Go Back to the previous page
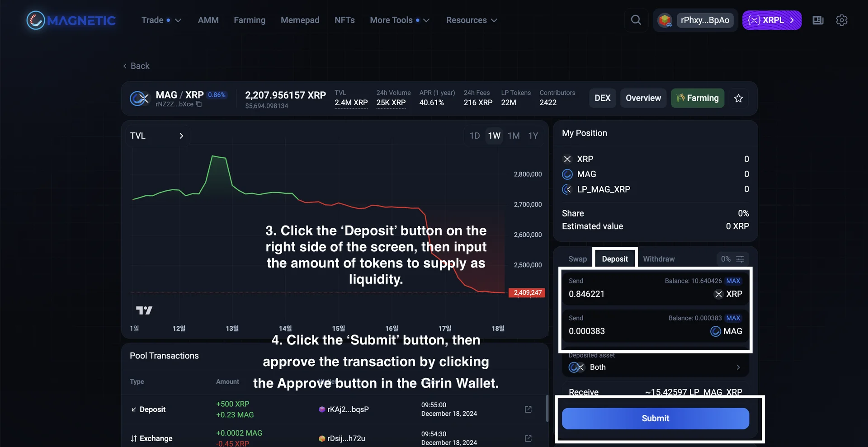 (x=136, y=66)
